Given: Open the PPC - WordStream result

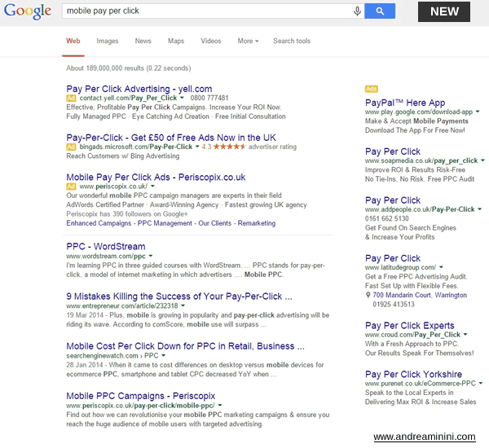Looking at the screenshot, I should point(105,246).
